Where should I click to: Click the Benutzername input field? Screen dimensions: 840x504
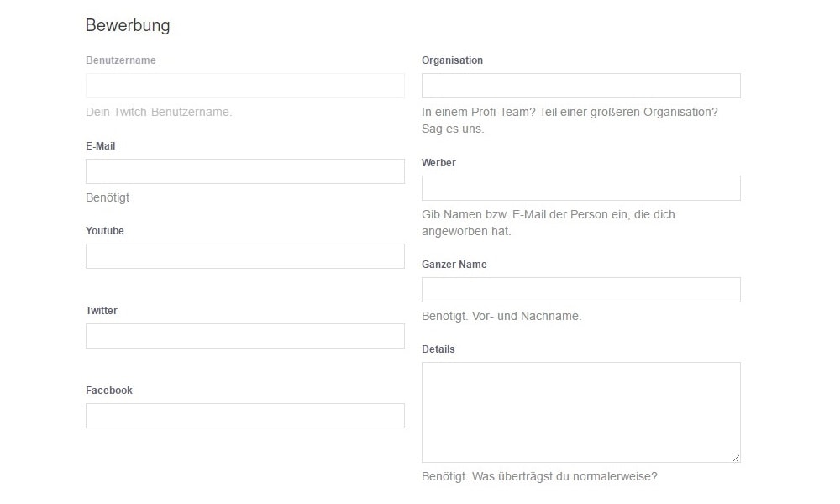(244, 85)
